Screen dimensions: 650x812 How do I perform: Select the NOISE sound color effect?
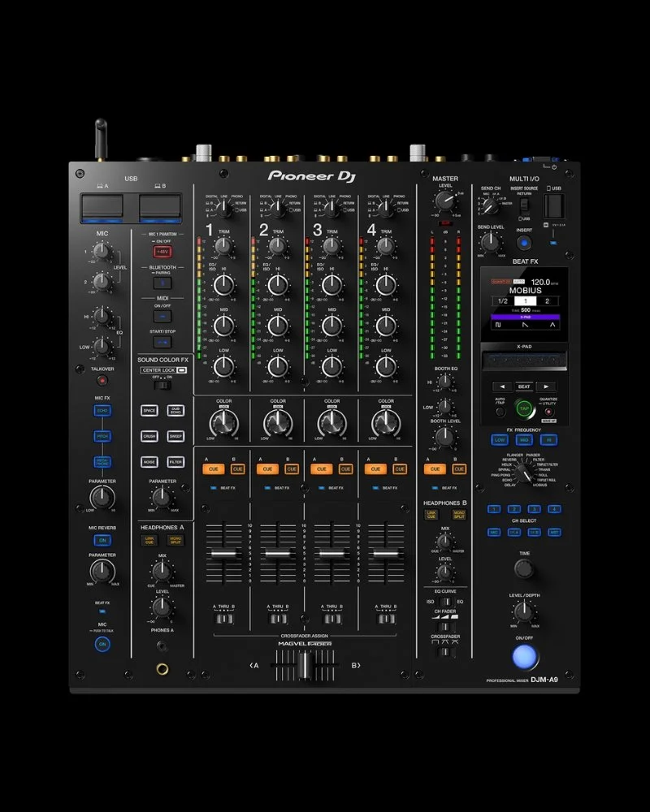click(149, 463)
